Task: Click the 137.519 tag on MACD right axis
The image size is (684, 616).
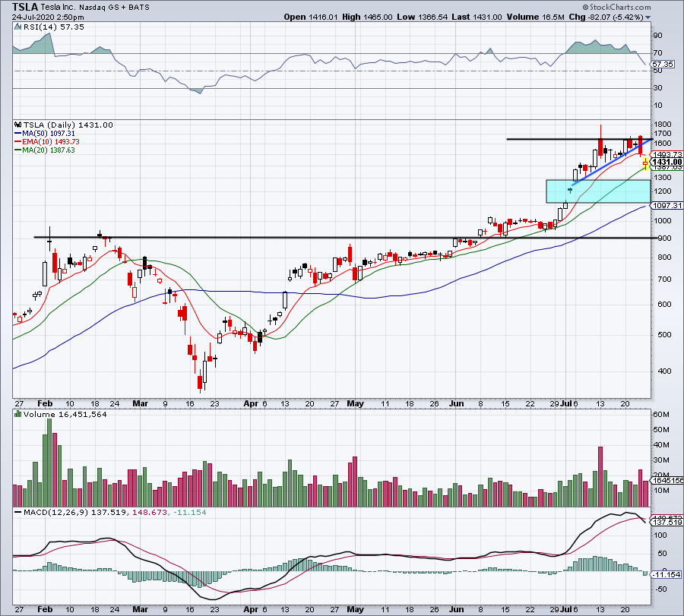Action: (667, 523)
